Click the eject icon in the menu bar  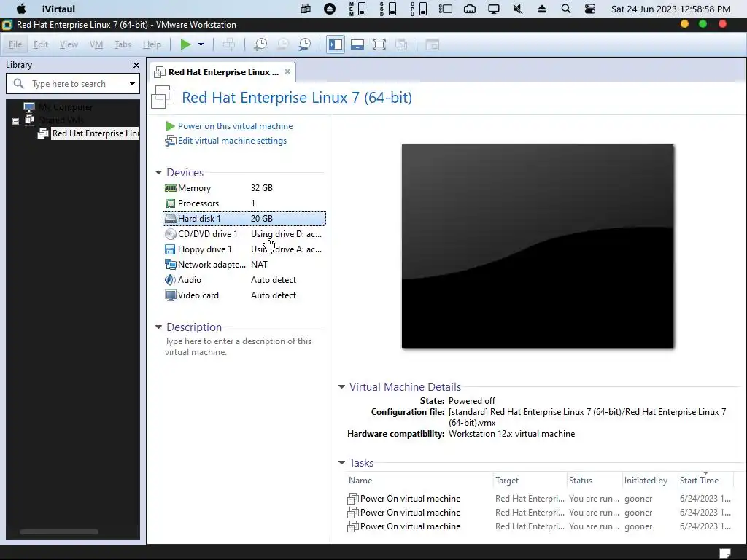542,9
